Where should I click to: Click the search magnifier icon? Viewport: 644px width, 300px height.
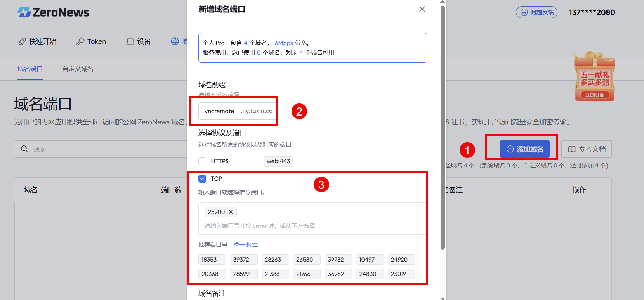24,149
